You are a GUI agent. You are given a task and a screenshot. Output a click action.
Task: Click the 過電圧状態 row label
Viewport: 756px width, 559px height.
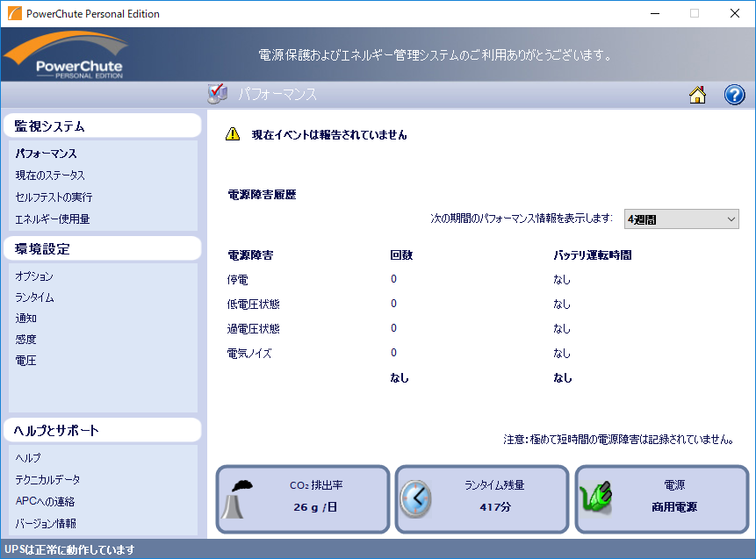coord(253,329)
